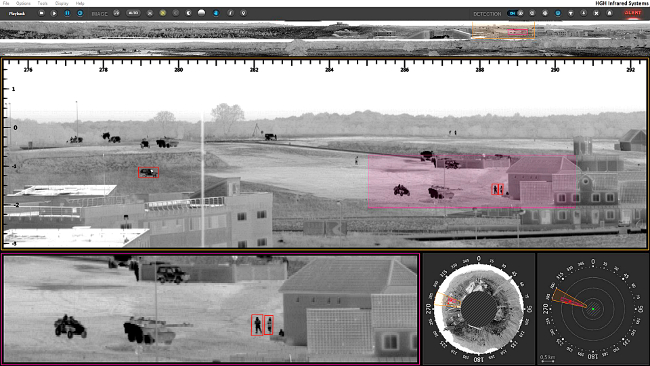Click the half-moon contrast icon
The image size is (650, 366).
189,13
